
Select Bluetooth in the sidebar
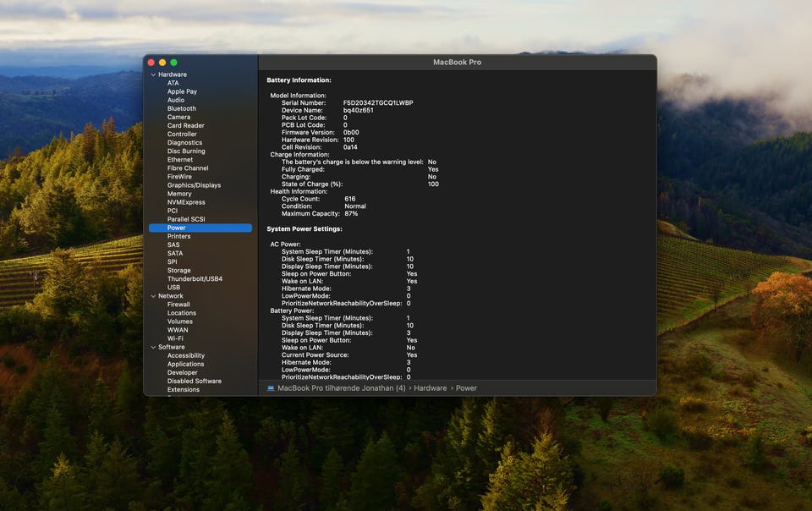[x=181, y=109]
